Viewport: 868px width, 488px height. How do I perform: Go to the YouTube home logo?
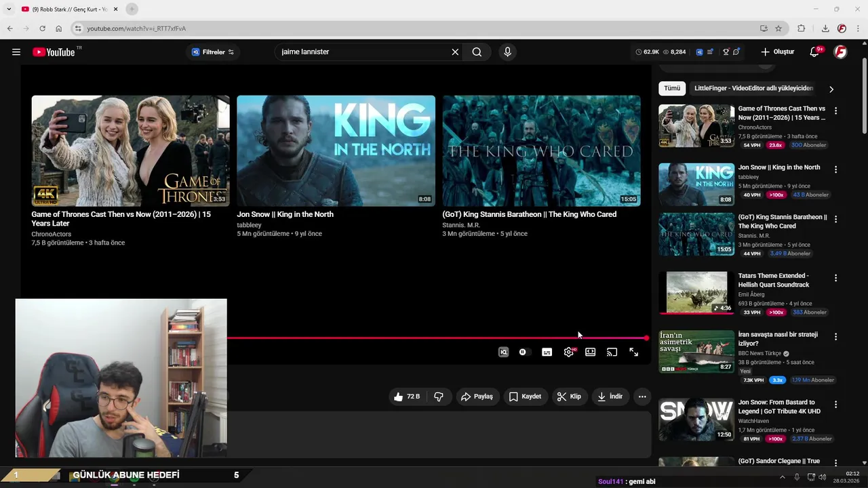pos(54,52)
